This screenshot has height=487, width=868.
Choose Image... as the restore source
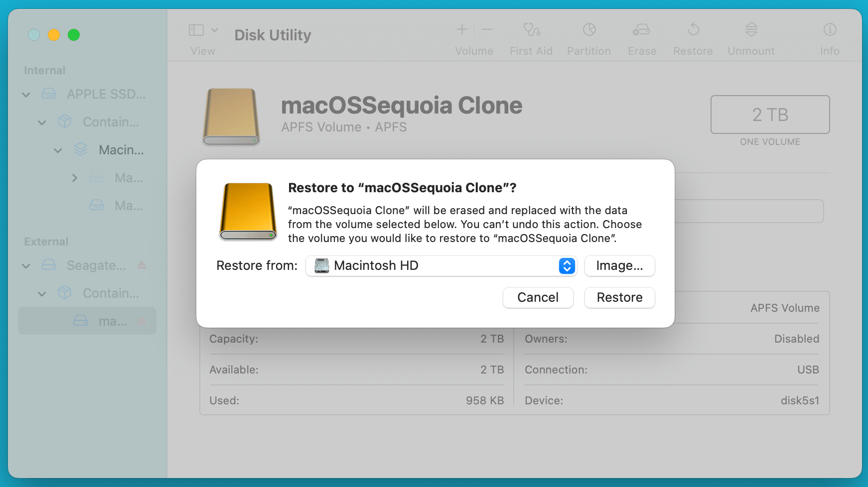point(619,266)
